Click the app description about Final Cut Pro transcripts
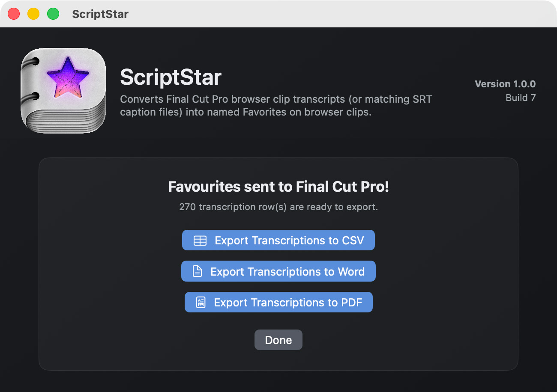The image size is (557, 392). tap(276, 106)
